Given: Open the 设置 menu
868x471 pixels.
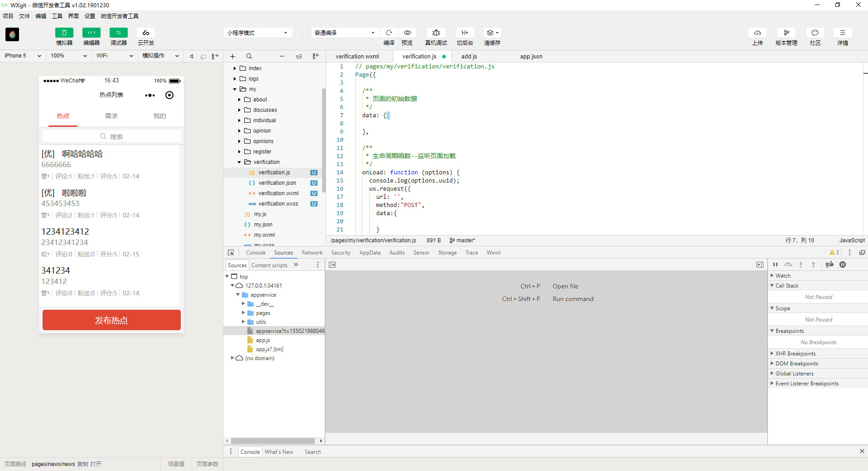Looking at the screenshot, I should 89,16.
